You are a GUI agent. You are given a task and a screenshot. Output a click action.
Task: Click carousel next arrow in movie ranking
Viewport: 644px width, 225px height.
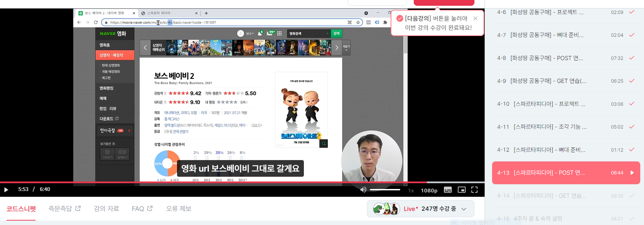[336, 48]
